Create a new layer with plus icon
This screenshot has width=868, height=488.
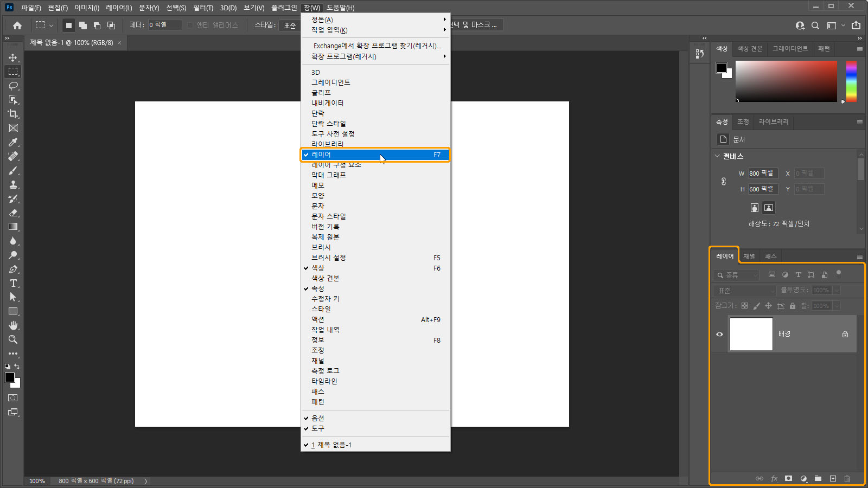[x=833, y=478]
